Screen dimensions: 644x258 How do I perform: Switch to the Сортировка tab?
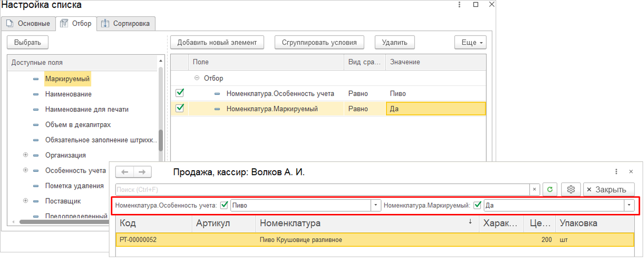[x=126, y=23]
